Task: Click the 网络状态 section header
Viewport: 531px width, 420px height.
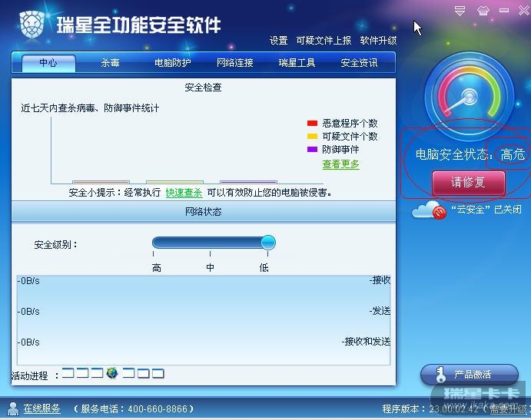Action: (x=203, y=212)
